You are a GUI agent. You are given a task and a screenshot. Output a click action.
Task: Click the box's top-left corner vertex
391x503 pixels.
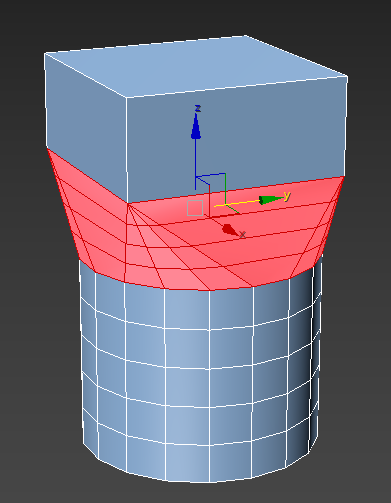(x=45, y=53)
